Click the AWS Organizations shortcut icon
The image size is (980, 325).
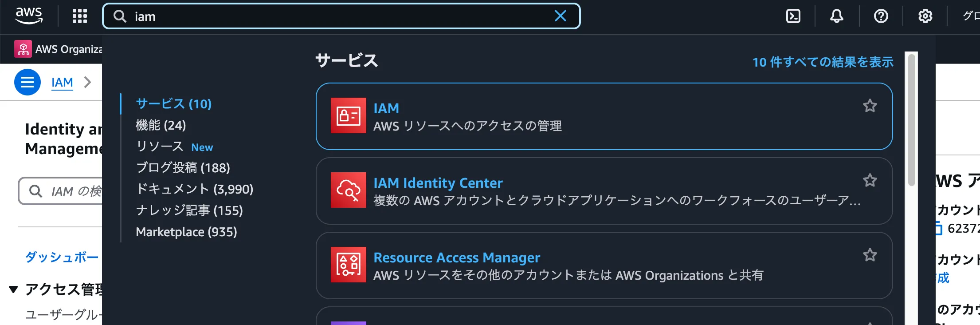click(23, 49)
